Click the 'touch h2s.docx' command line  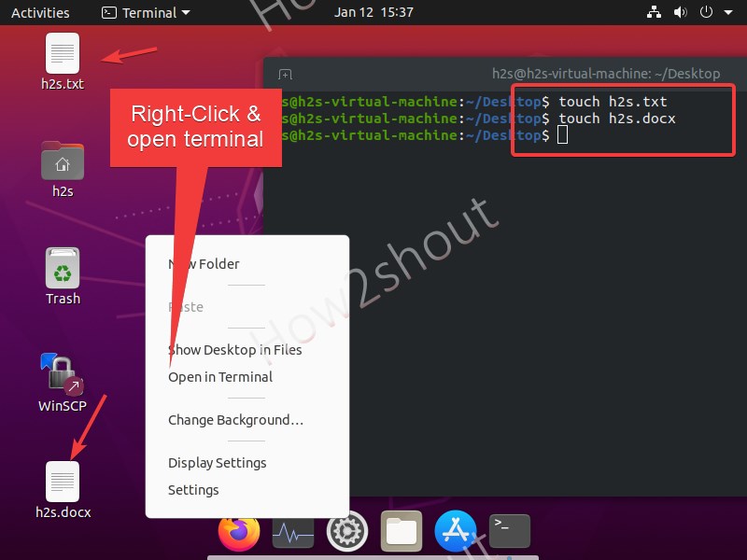617,119
